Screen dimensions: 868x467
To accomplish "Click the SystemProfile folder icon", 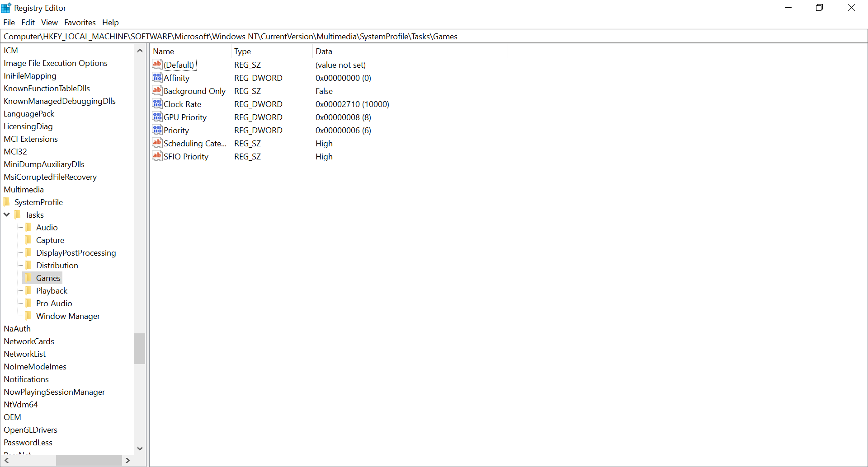I will (7, 202).
